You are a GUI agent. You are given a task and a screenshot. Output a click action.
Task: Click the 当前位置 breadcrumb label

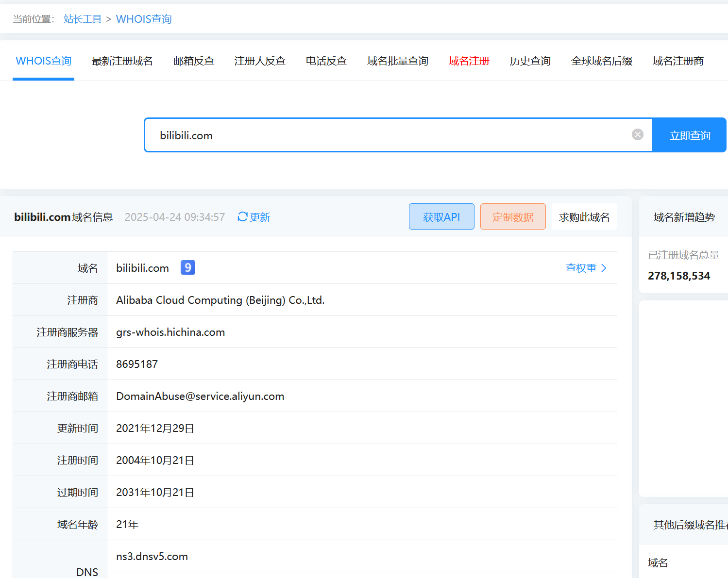click(34, 19)
